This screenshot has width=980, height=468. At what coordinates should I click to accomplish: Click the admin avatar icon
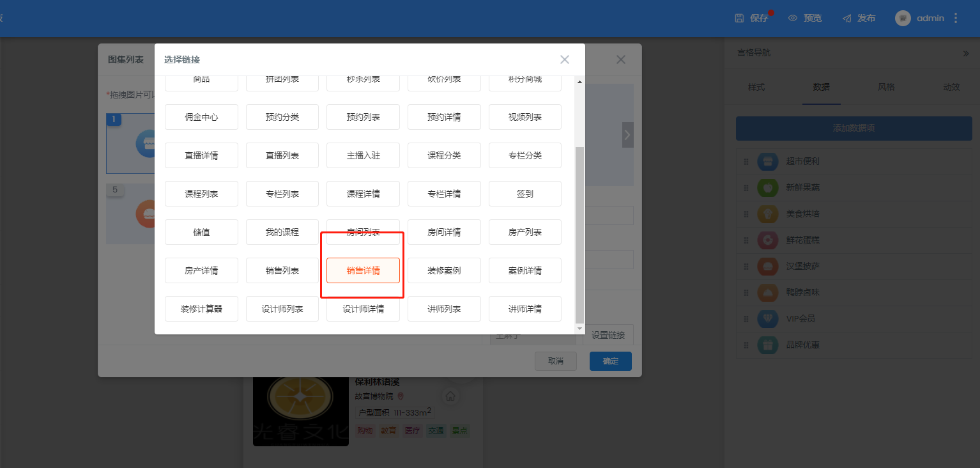pos(903,19)
